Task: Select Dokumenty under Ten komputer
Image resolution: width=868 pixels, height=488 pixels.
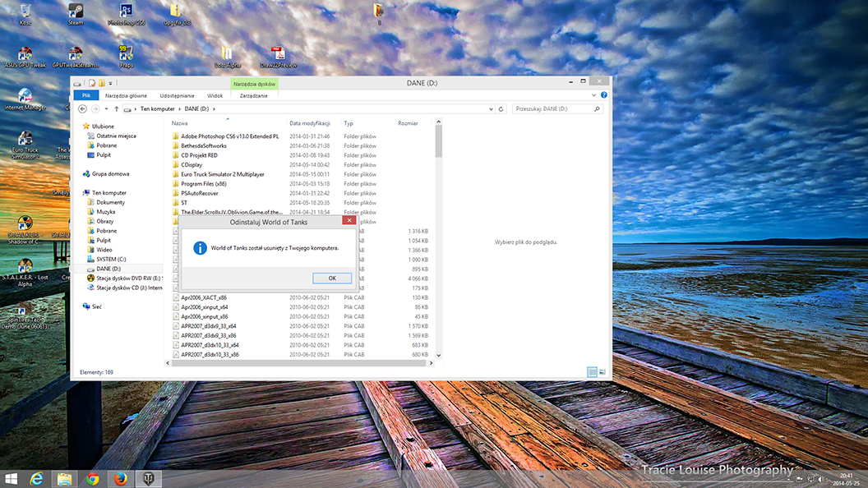Action: pos(106,202)
